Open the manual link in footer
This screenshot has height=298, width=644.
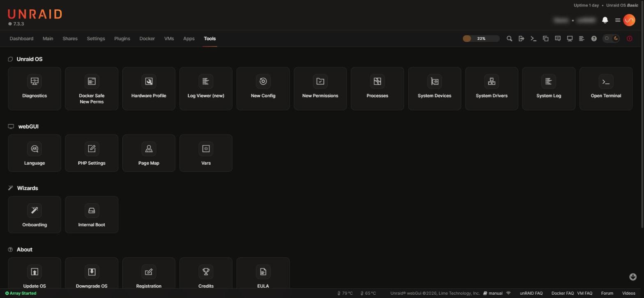493,293
